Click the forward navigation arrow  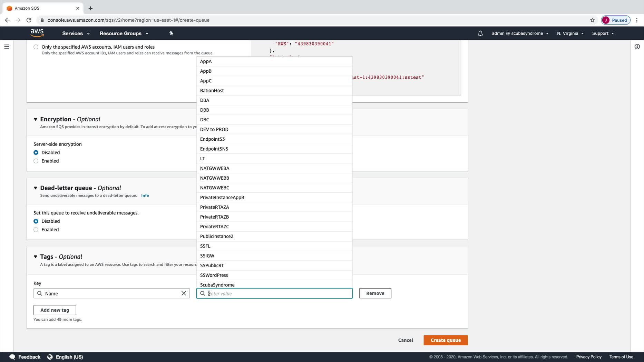(18, 20)
